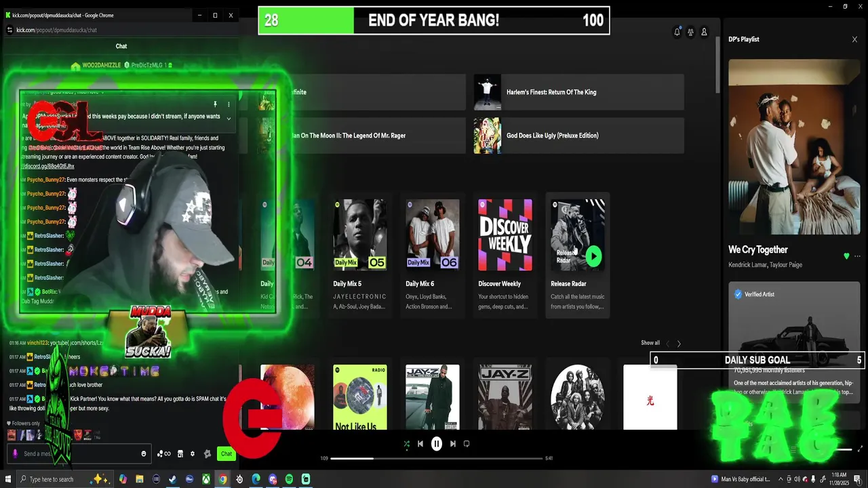Click the Chrome address bar kick.com URL

[x=56, y=30]
